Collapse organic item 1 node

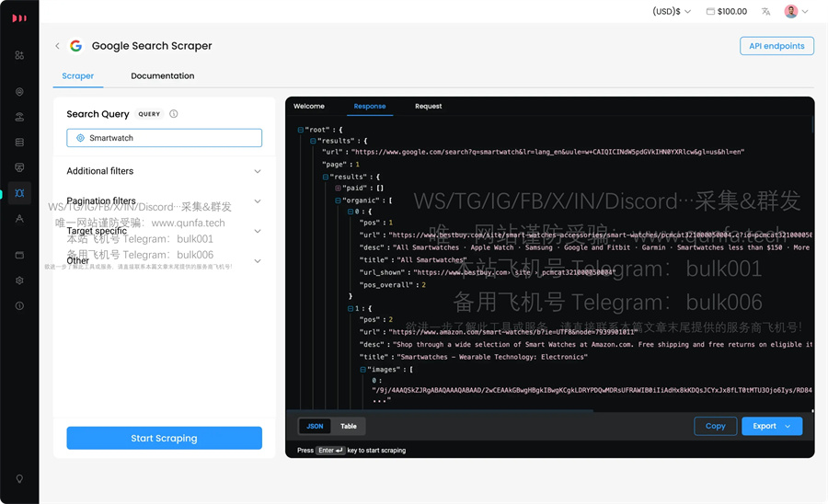tap(351, 309)
